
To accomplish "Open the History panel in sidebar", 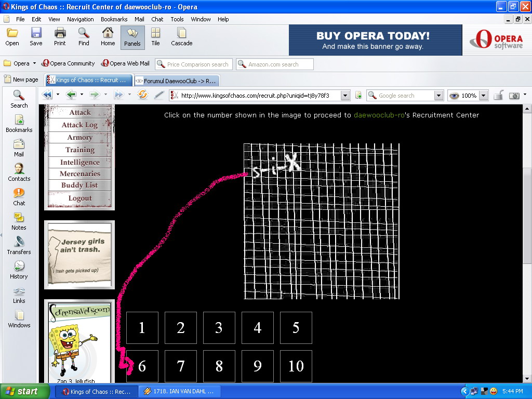I will click(19, 270).
